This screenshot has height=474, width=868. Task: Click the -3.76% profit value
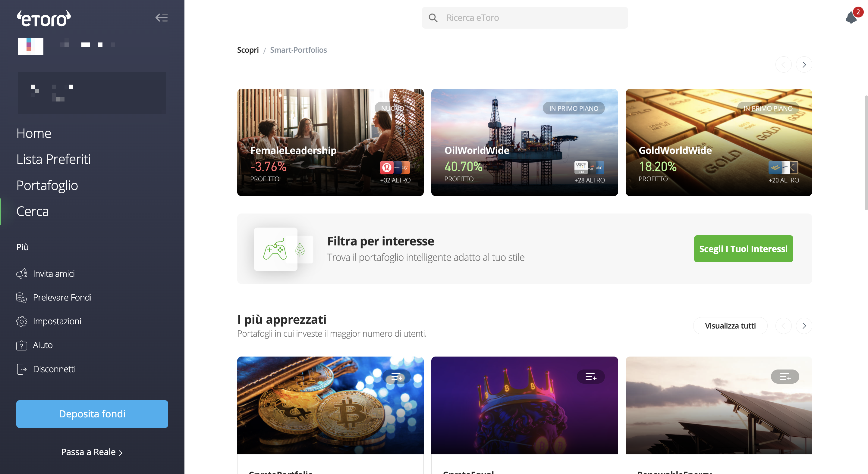click(268, 167)
